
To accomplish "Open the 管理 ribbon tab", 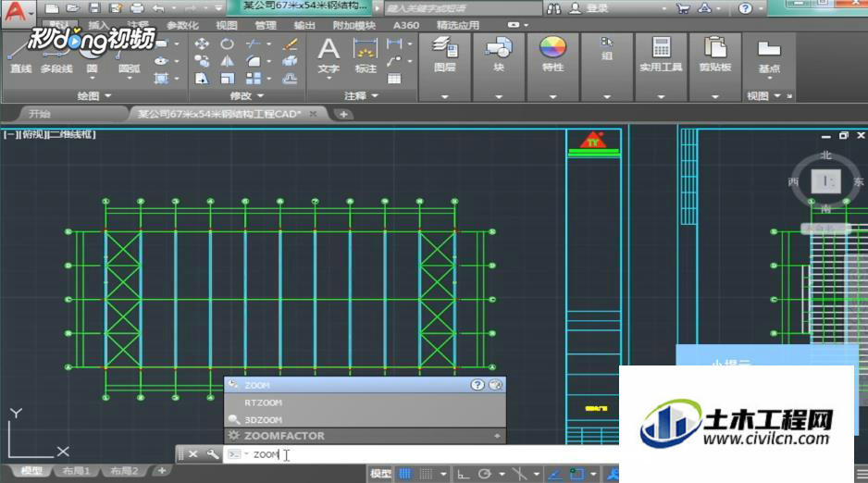I will (x=266, y=26).
